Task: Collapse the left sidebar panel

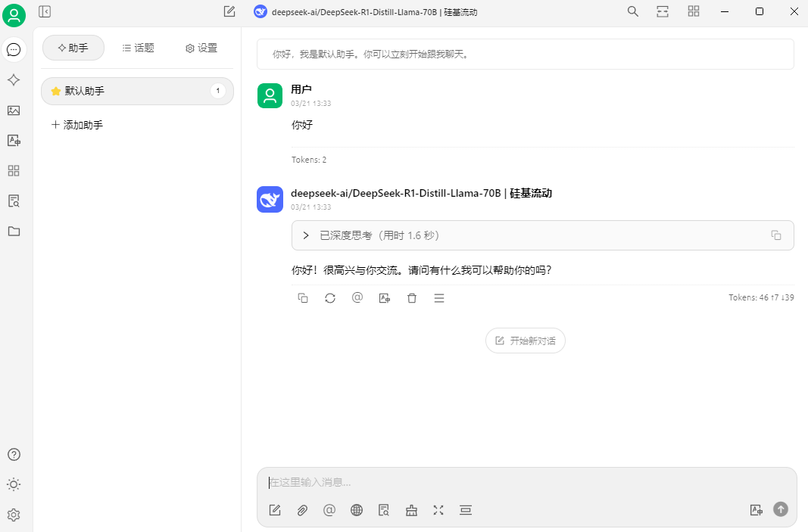Action: click(x=45, y=11)
